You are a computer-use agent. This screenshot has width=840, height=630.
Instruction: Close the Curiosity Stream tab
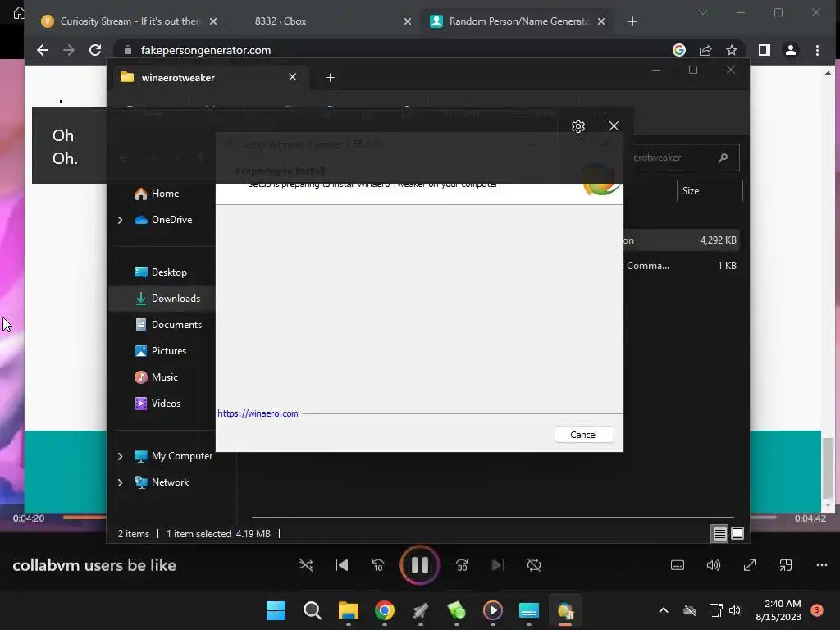click(x=213, y=21)
